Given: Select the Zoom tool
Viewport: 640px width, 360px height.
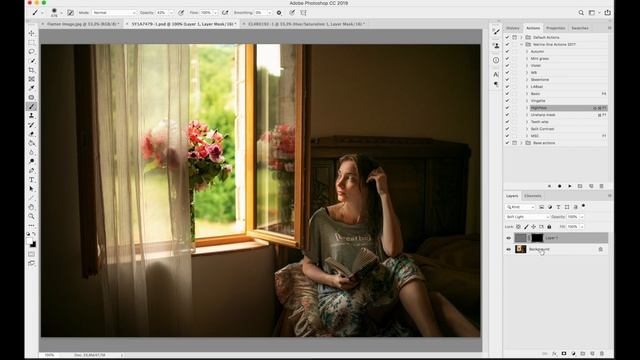Looking at the screenshot, I should click(x=31, y=216).
